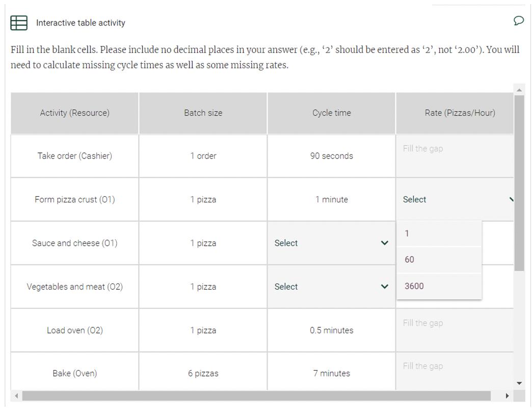Viewport: 532px width, 420px height.
Task: Click the horizontal scroll right arrow
Action: (507, 396)
